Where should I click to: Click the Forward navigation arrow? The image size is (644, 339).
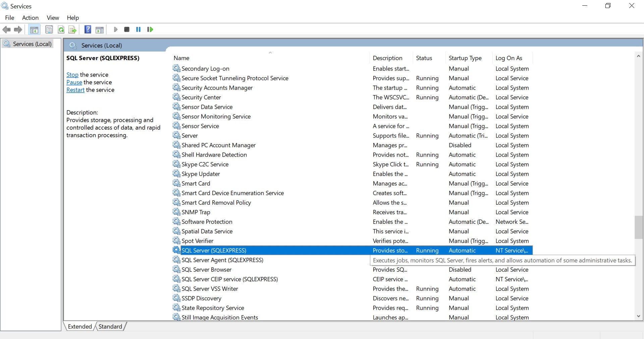pos(18,30)
